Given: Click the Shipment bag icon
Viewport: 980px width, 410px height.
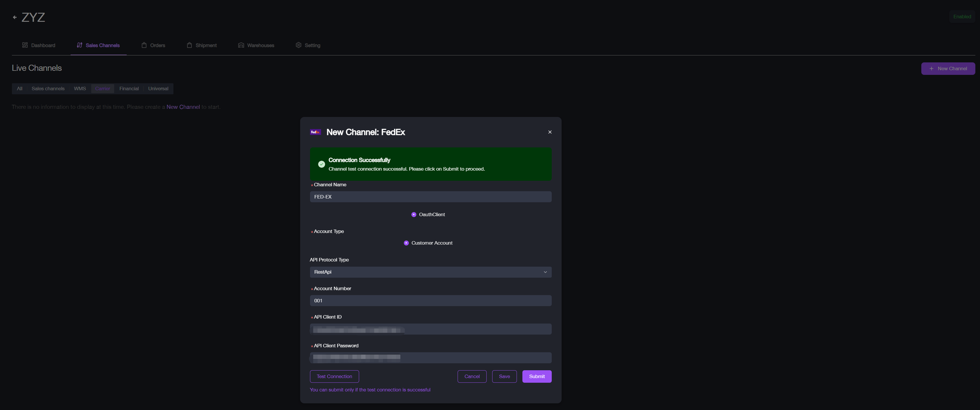Looking at the screenshot, I should point(189,45).
